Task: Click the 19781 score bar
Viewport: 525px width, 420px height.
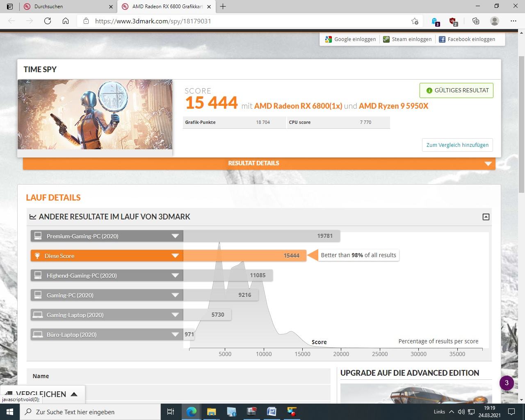Action: (261, 236)
